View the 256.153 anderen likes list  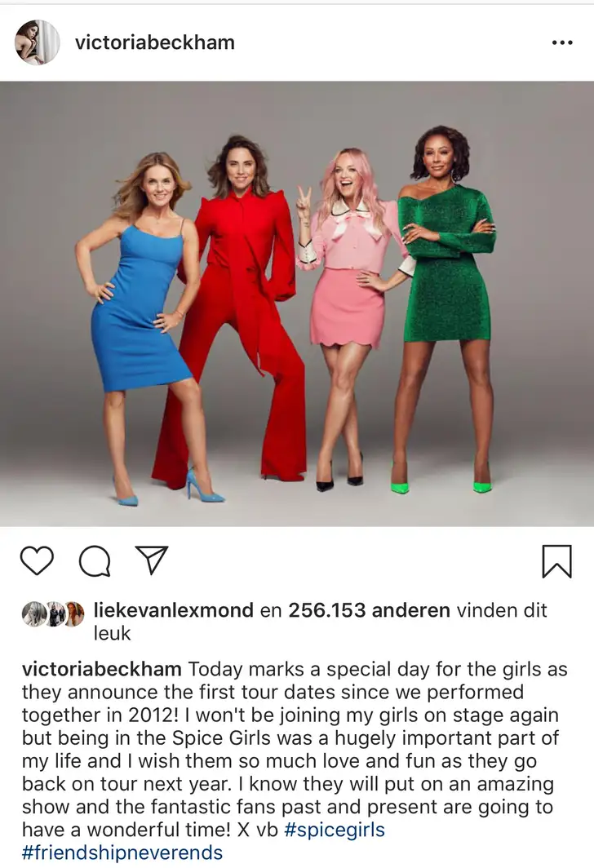pyautogui.click(x=370, y=610)
